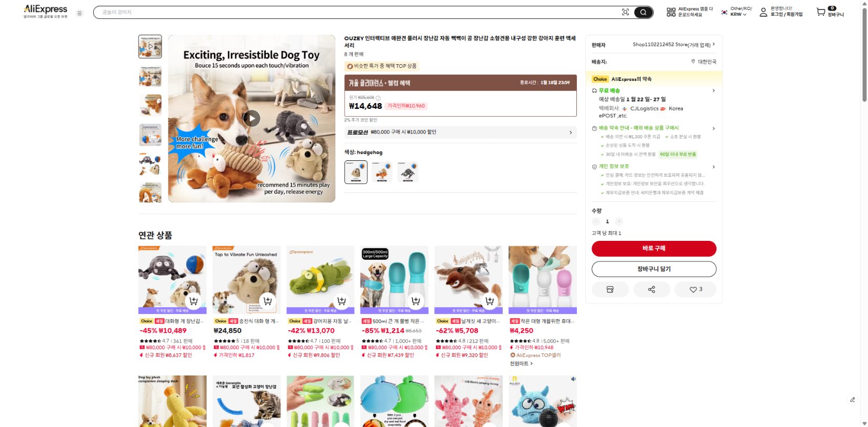Expand the free shipping details chevron

(713, 90)
